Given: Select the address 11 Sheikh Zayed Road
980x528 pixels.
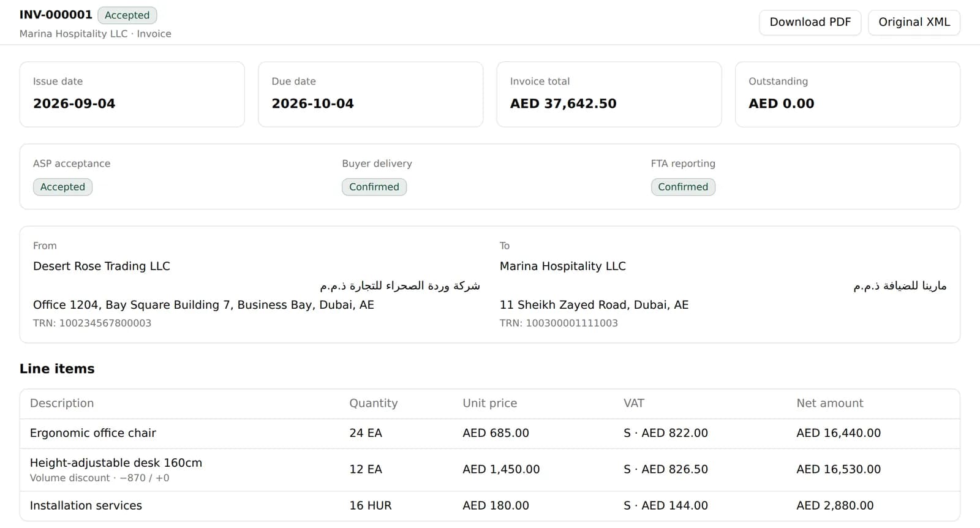Looking at the screenshot, I should [x=594, y=304].
